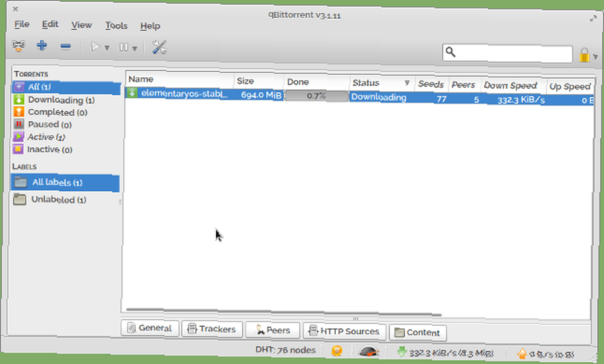The image size is (604, 364).
Task: Sort by the Peers column header
Action: (x=465, y=85)
